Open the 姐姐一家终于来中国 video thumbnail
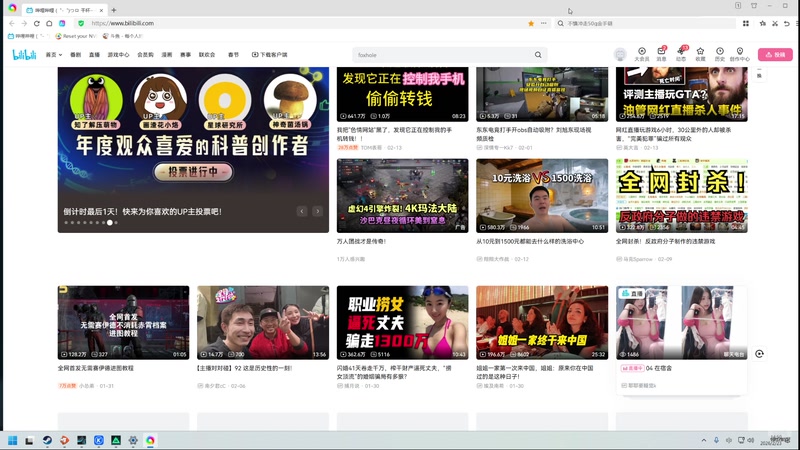The height and width of the screenshot is (450, 800). [542, 322]
